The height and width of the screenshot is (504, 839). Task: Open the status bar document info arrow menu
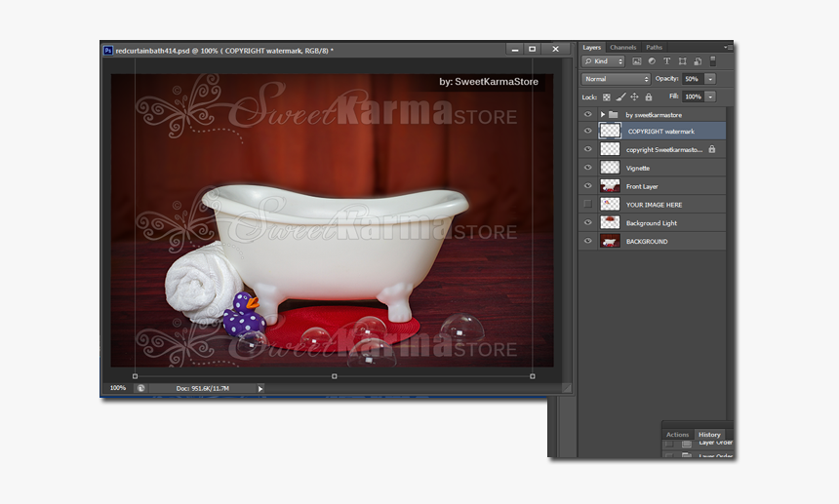click(260, 389)
